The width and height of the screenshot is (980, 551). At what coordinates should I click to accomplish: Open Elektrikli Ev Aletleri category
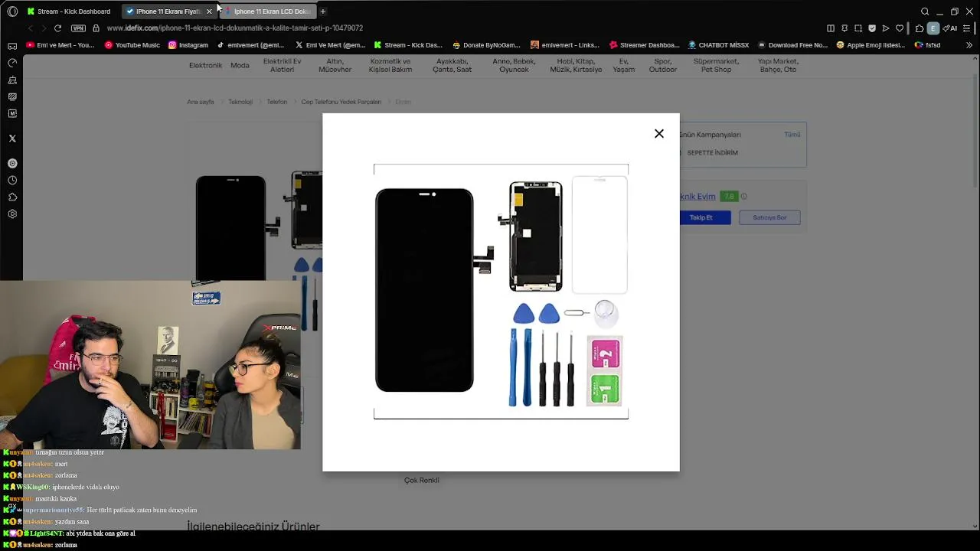point(282,65)
